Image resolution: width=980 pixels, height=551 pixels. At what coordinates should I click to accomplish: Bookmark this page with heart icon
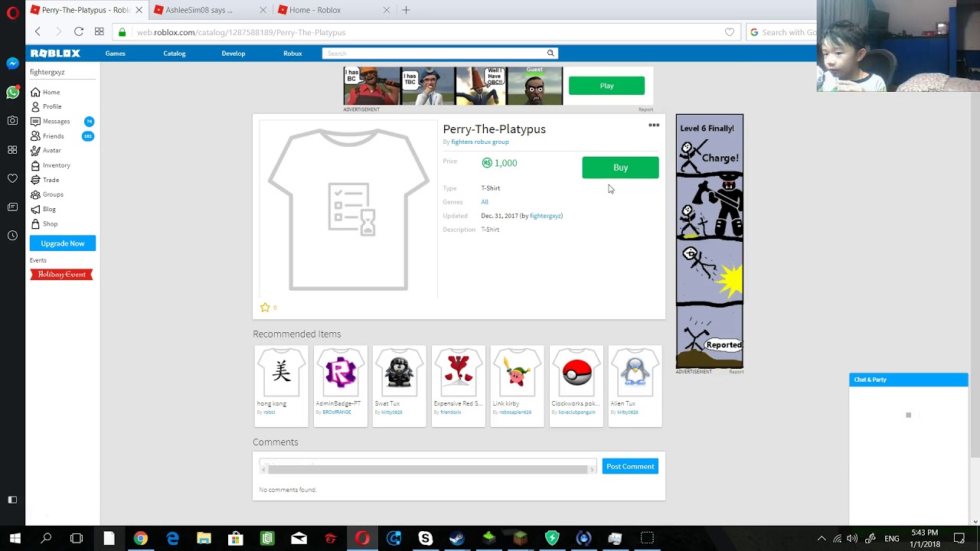(730, 32)
